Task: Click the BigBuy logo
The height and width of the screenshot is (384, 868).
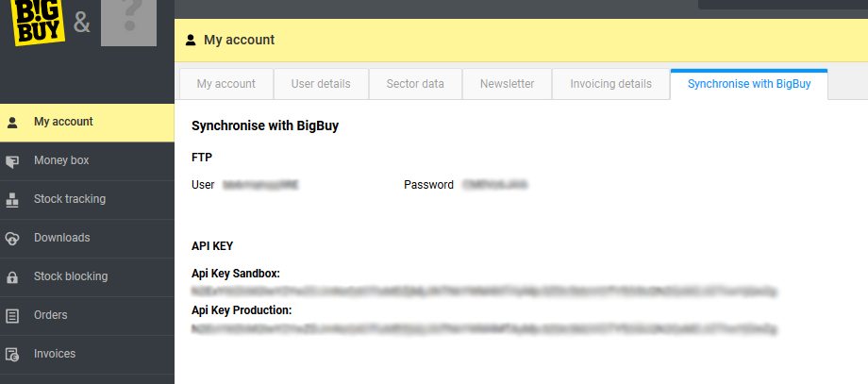Action: 38,21
